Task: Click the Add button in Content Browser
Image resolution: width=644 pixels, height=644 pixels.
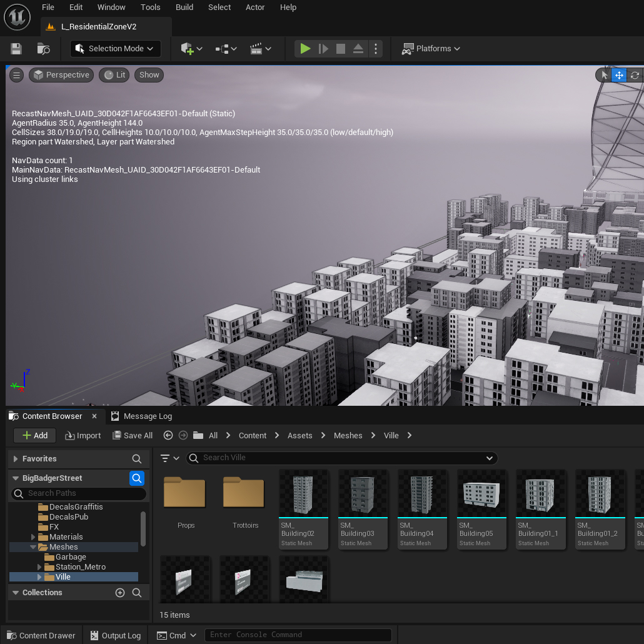Action: click(34, 435)
